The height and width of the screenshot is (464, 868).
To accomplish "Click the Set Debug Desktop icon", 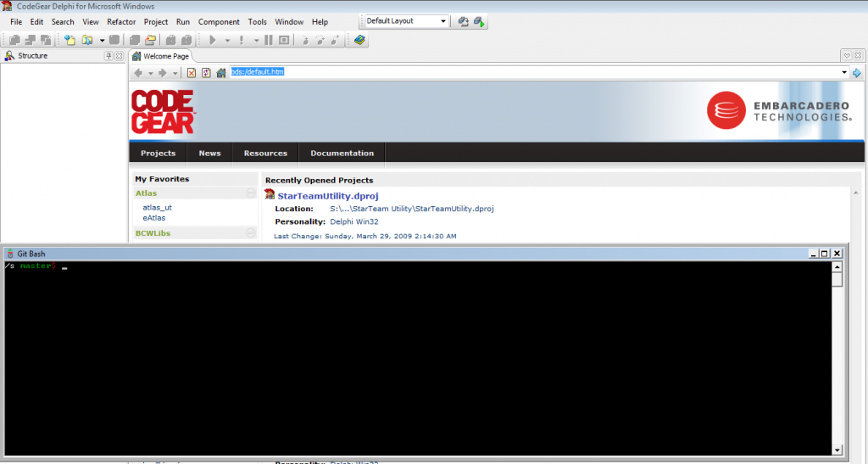I will tap(480, 21).
